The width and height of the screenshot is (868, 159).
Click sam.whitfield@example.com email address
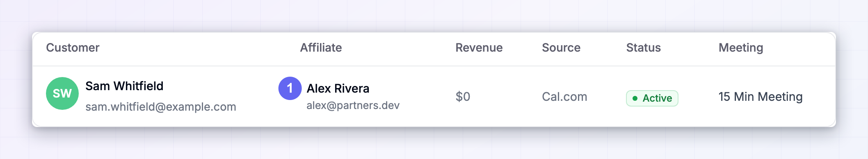point(161,107)
